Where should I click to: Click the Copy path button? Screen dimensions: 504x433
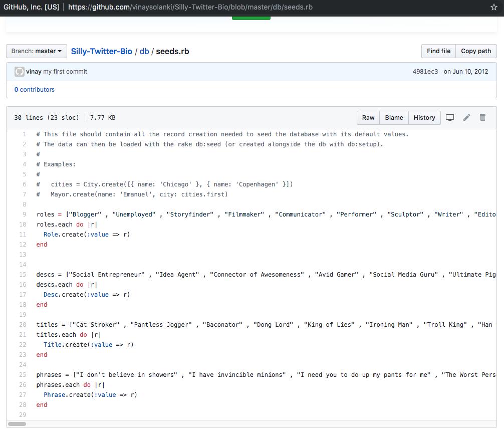point(476,51)
